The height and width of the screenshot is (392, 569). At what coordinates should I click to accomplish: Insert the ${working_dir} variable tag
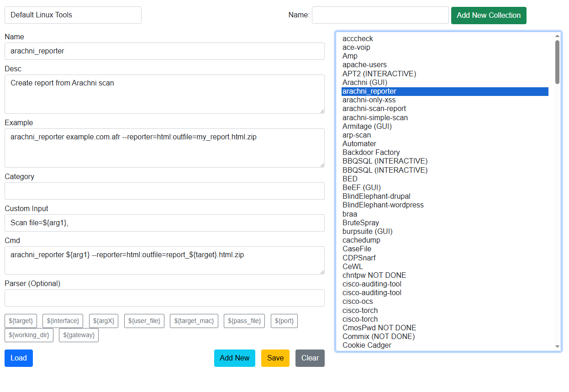pos(29,335)
